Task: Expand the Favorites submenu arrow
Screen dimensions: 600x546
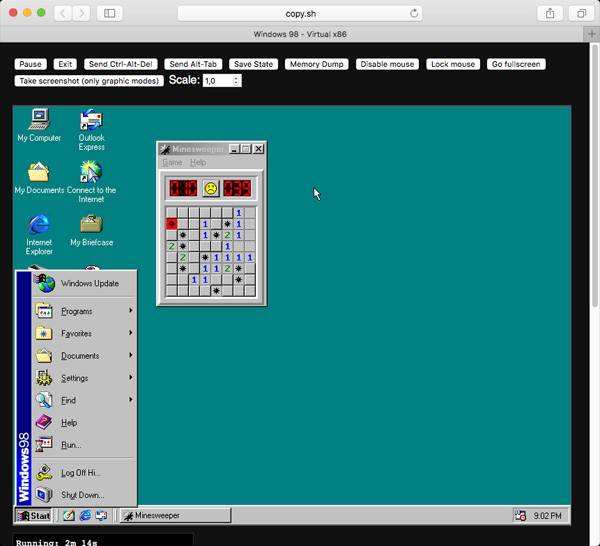Action: [x=130, y=333]
